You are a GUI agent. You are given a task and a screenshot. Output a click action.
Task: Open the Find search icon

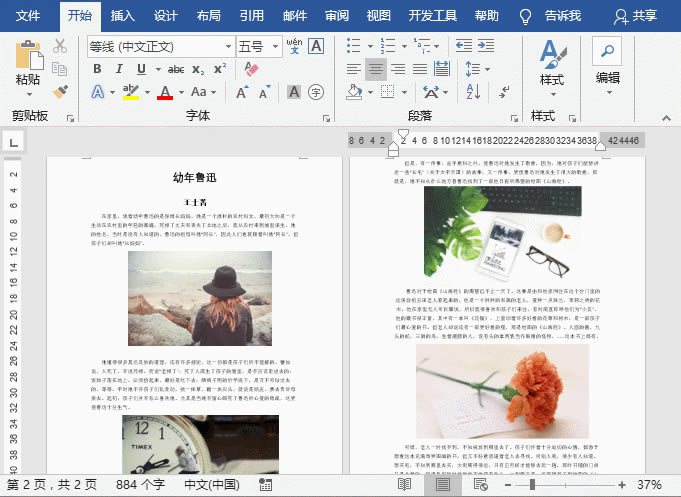[607, 49]
